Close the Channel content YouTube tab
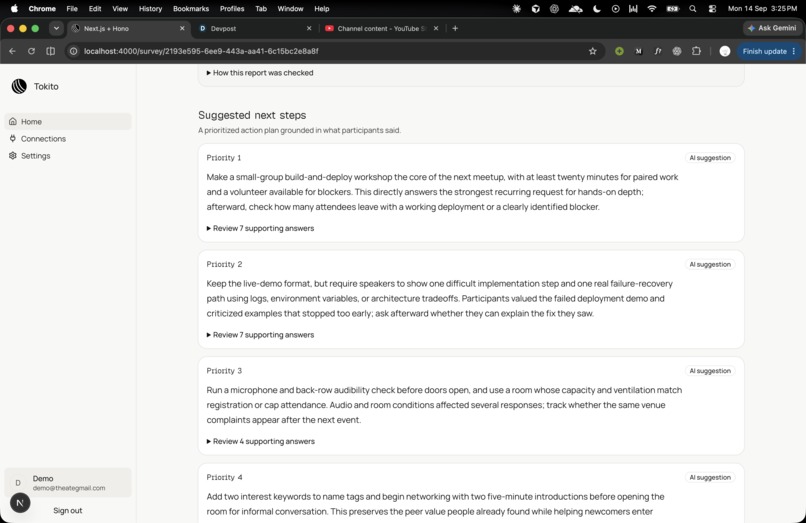 (436, 28)
